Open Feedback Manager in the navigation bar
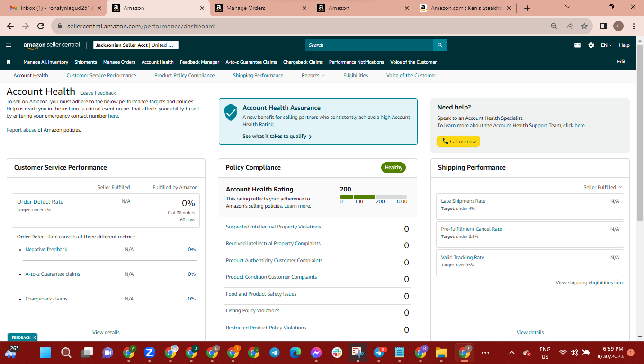The image size is (644, 364). [199, 62]
